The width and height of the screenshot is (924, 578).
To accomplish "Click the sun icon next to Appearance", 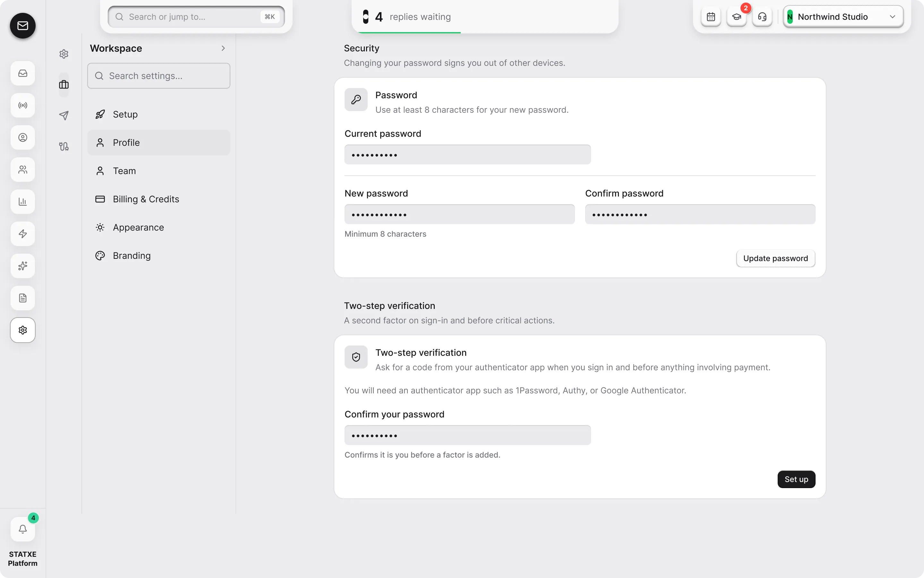I will (x=100, y=227).
